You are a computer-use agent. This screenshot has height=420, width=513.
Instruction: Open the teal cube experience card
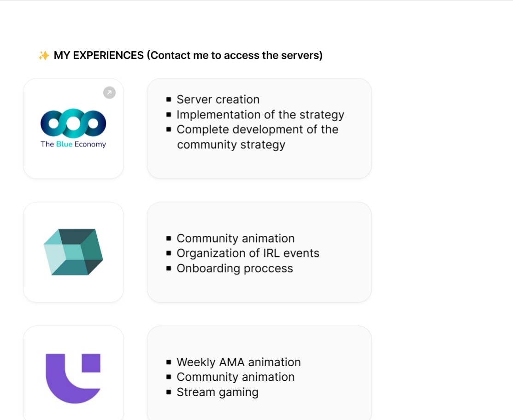tap(74, 252)
